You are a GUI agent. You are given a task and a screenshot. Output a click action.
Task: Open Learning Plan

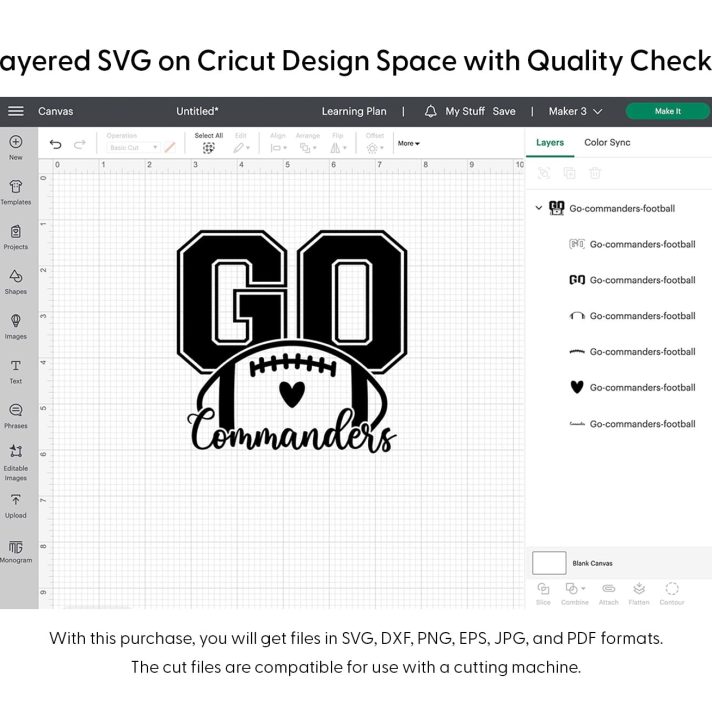coord(354,111)
